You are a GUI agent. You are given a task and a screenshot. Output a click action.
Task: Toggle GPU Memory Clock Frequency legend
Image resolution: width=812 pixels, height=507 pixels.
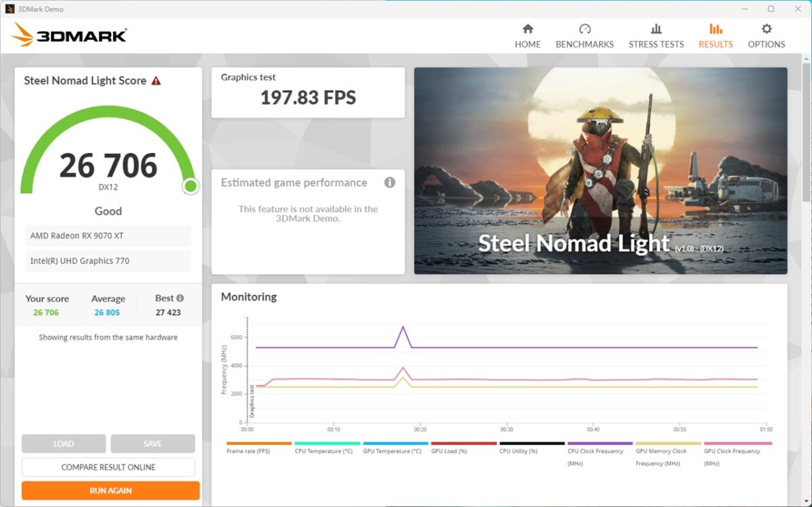(661, 451)
